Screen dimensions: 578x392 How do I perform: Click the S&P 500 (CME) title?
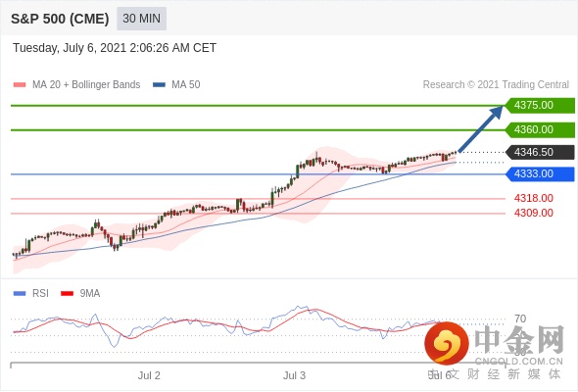coord(60,19)
